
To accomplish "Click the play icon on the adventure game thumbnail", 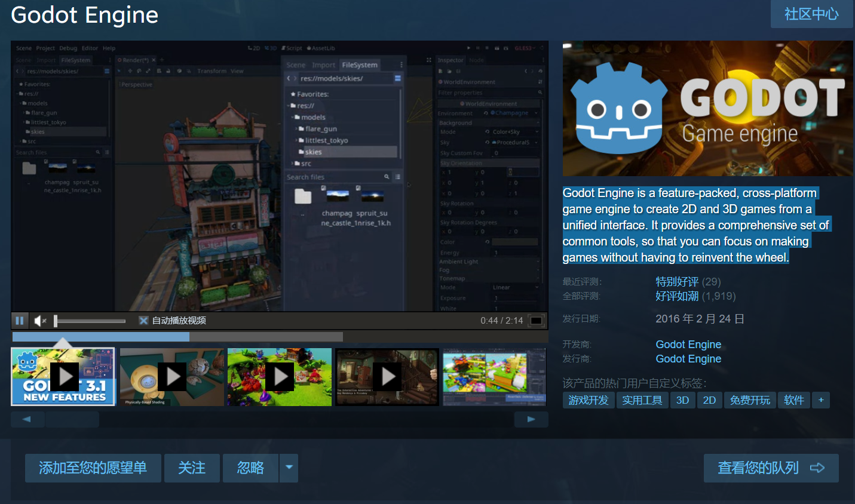I will click(387, 376).
